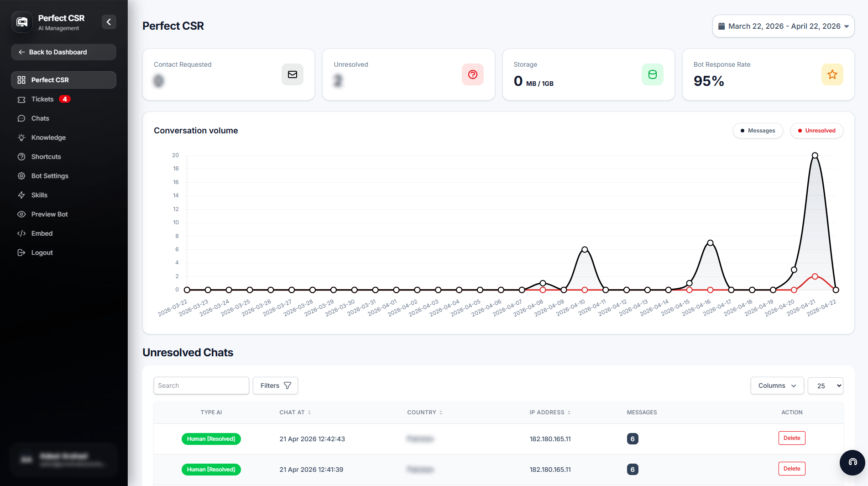Open the headset support chat widget

point(852,462)
